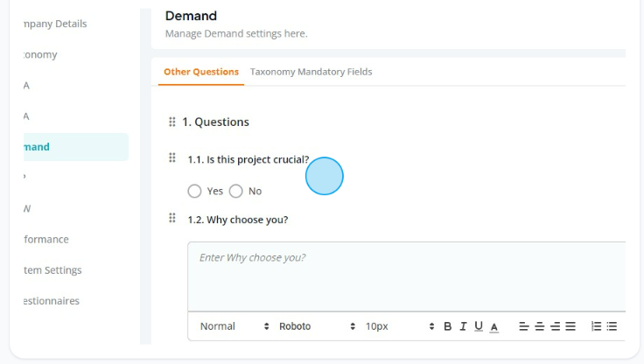The image size is (644, 364).
Task: Open the Roboto font dropdown
Action: pos(317,326)
